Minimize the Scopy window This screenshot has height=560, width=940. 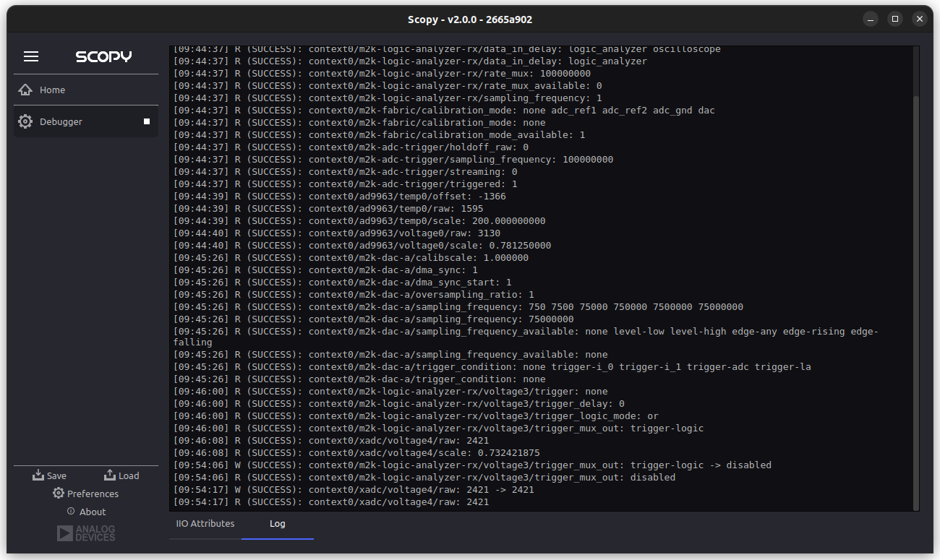coord(872,19)
